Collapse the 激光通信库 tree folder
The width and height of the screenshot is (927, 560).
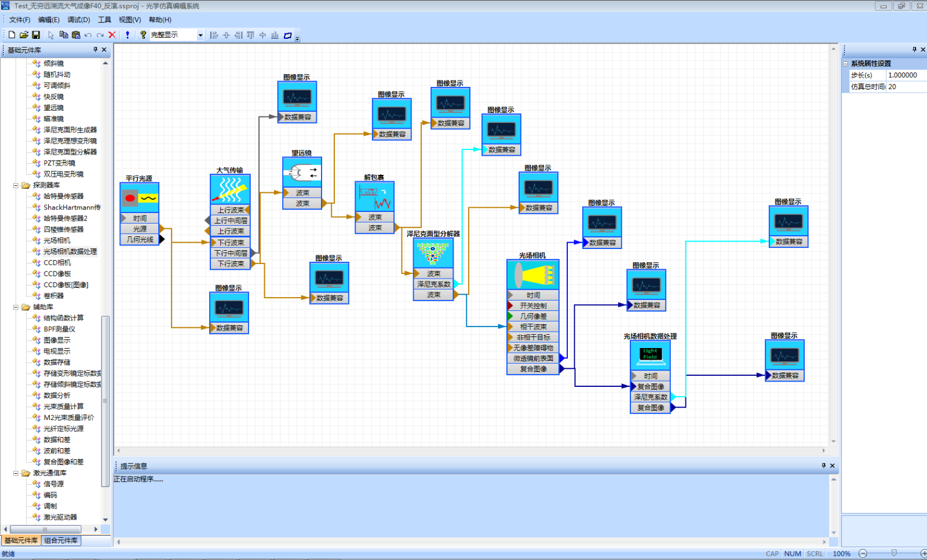[16, 473]
